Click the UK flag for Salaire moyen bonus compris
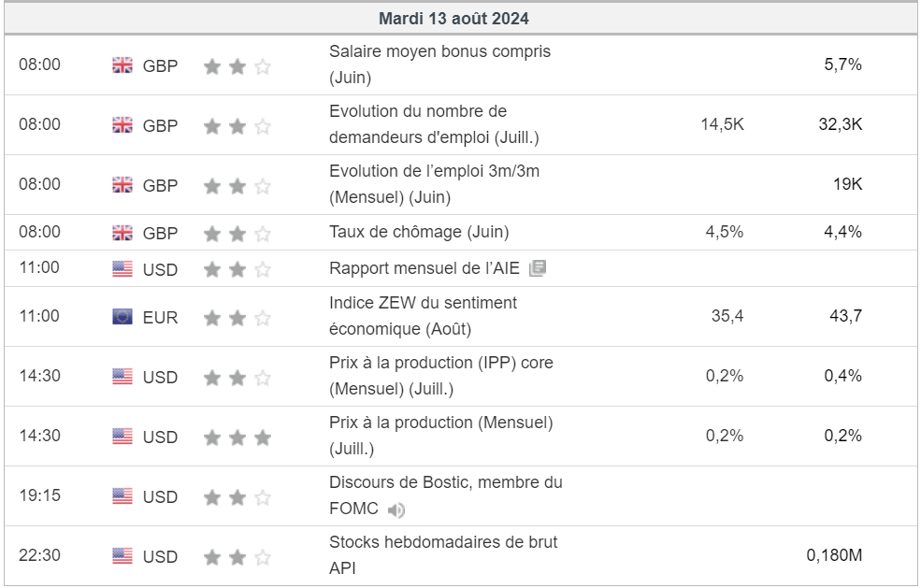Viewport: 921px width, 588px height. (x=122, y=65)
